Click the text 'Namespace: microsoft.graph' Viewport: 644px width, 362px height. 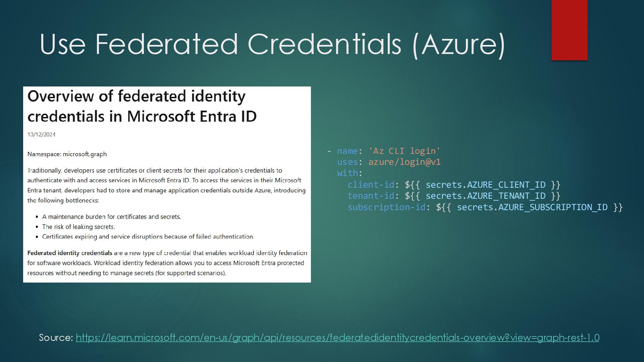(67, 154)
